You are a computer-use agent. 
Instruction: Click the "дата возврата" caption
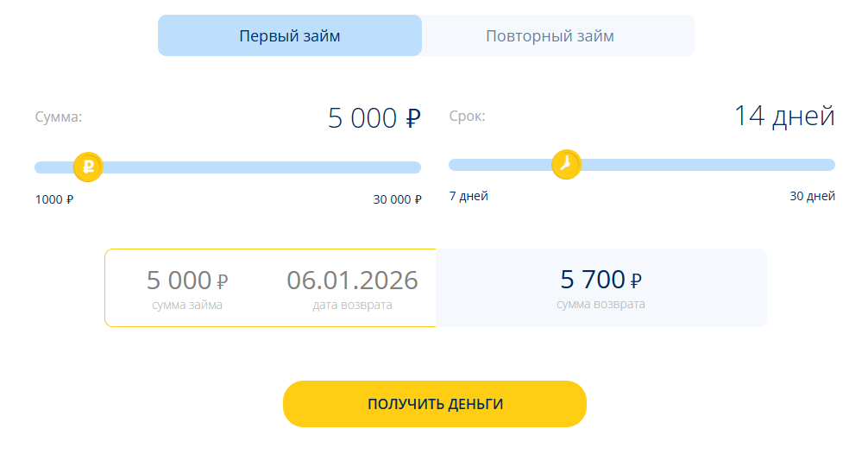tap(352, 305)
